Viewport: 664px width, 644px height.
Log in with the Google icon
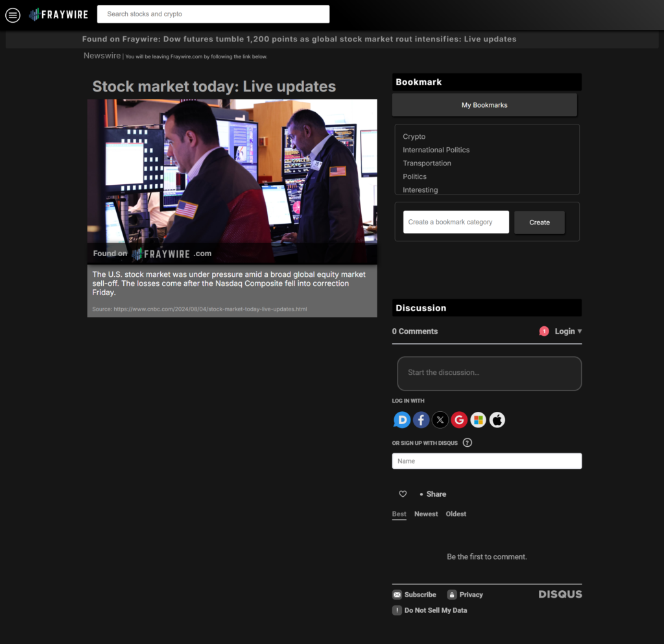tap(459, 420)
